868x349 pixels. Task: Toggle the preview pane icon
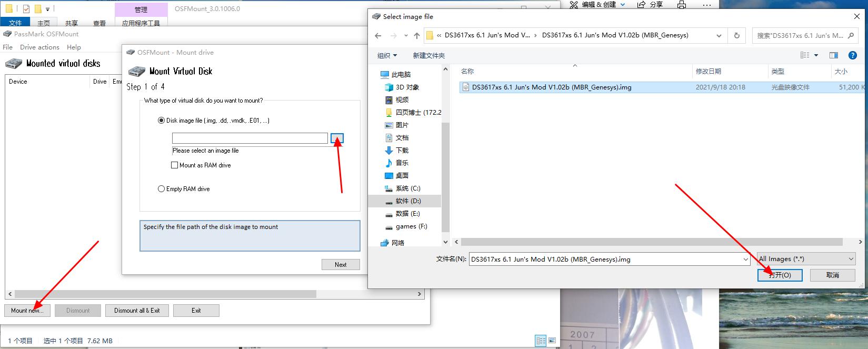834,55
